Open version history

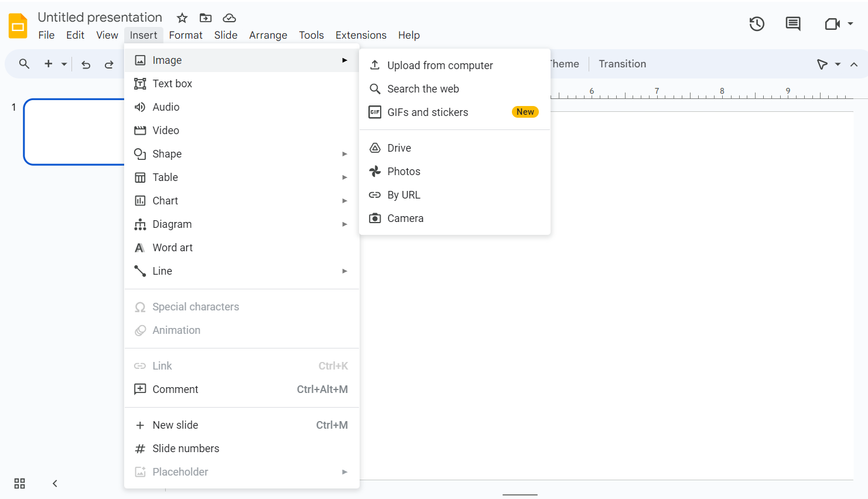[x=756, y=24]
